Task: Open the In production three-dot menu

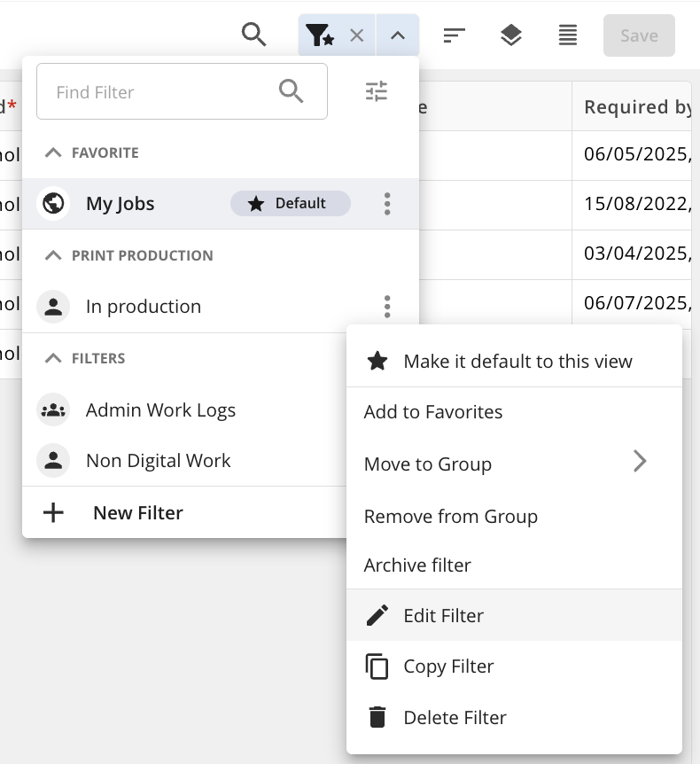Action: (387, 307)
